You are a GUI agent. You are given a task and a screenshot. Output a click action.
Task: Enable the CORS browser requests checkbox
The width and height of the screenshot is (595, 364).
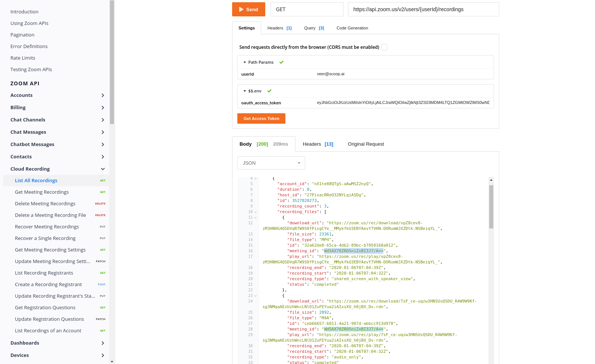pyautogui.click(x=384, y=47)
